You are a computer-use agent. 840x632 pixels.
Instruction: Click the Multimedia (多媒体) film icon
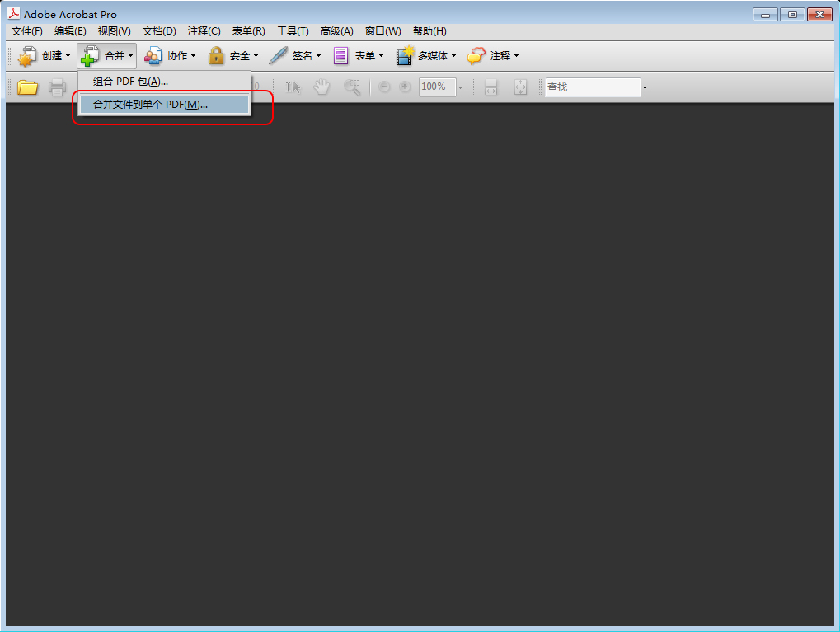coord(405,56)
